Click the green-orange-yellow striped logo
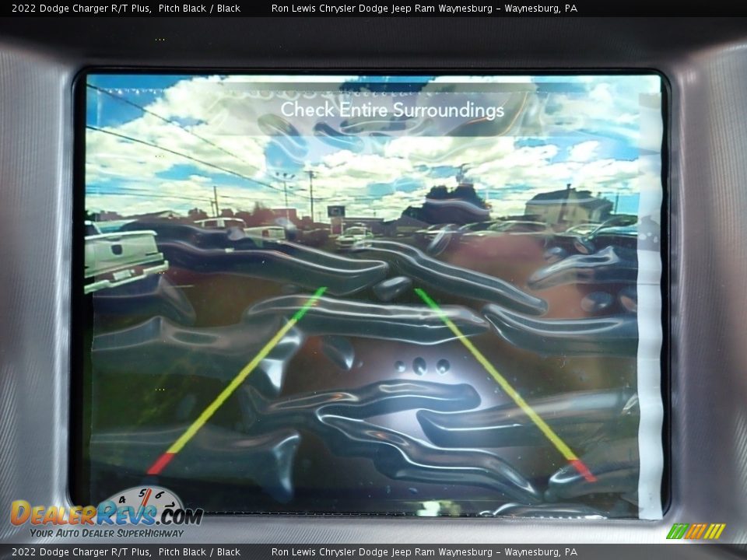747x560 pixels. (696, 531)
